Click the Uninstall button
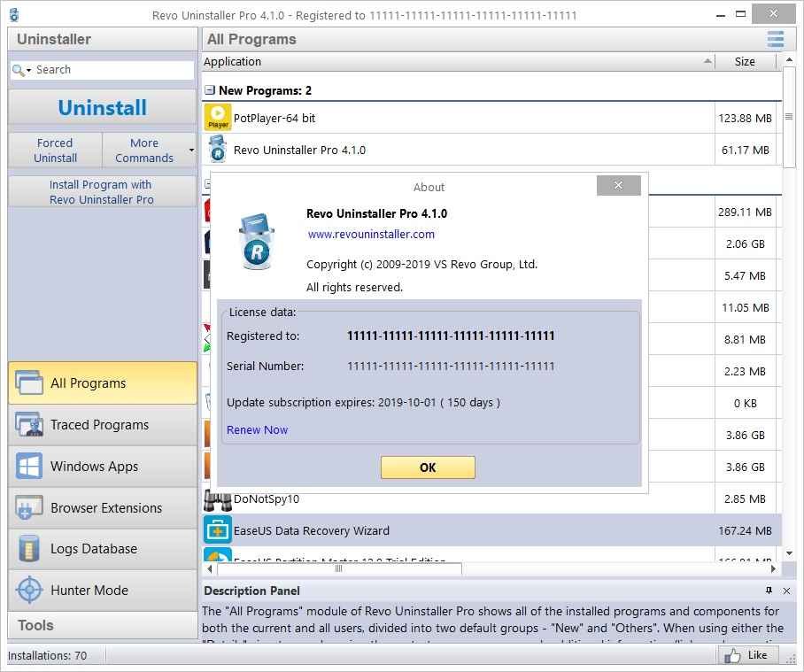The image size is (804, 672). click(x=103, y=108)
